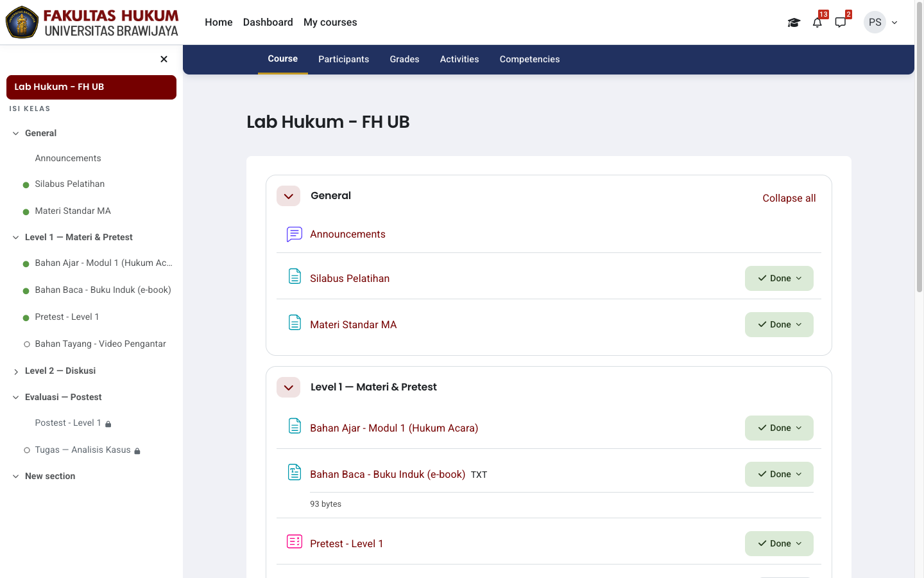Screen dimensions: 924x578
Task: Switch to the Participants tab
Action: 344,59
